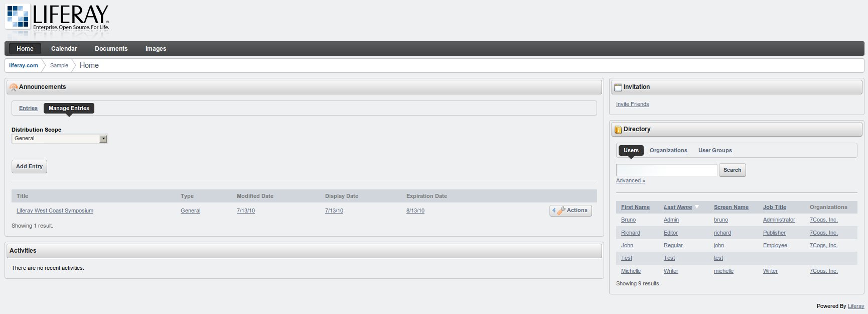Click Writer in the Last Name column
Screen dimensions: 868x314
point(671,271)
